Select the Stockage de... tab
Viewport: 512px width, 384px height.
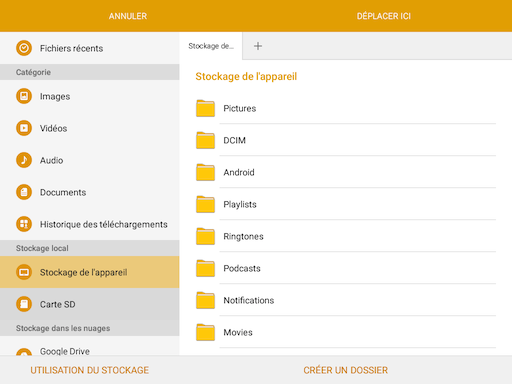tap(211, 46)
